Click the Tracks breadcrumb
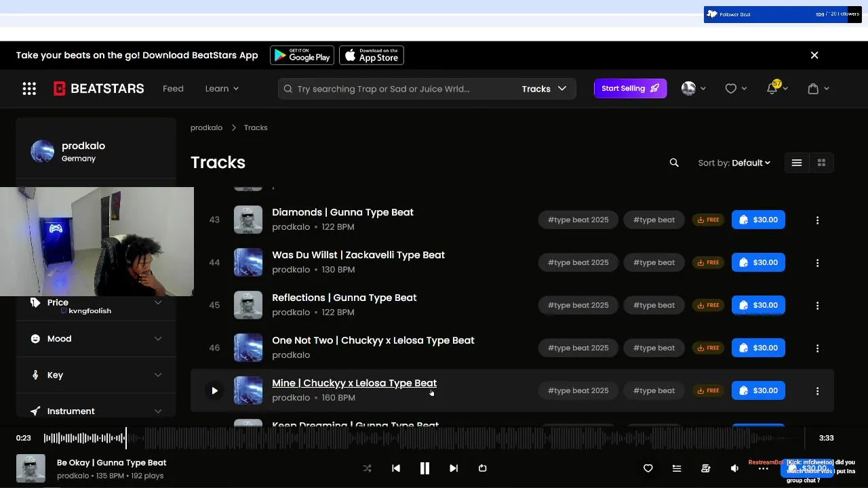The height and width of the screenshot is (488, 868). pyautogui.click(x=256, y=127)
